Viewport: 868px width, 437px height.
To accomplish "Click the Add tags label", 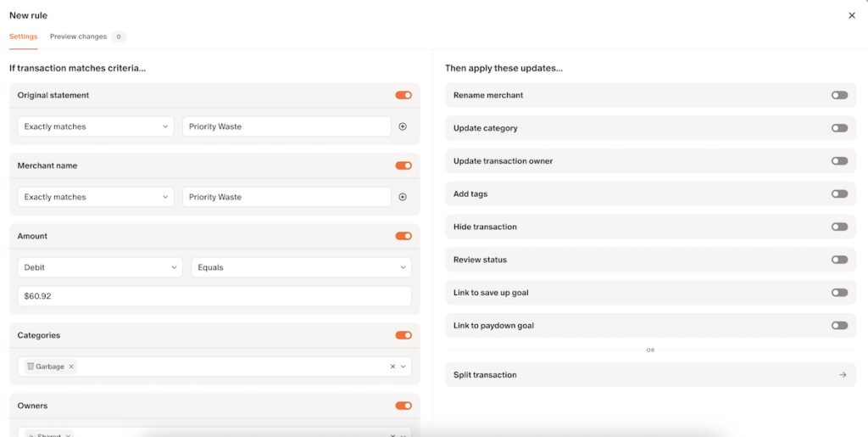I will coord(470,193).
